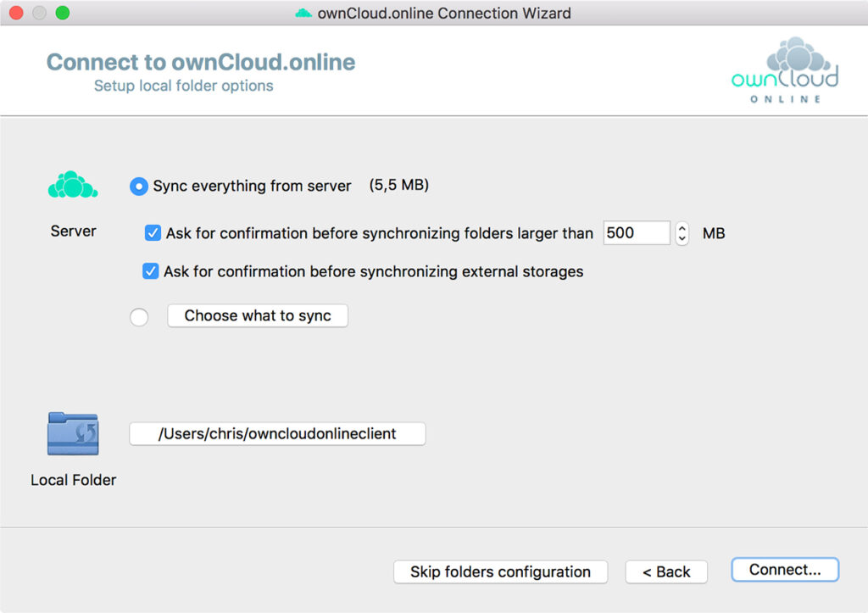Minimize the wizard window with yellow button
Viewport: 868px width, 613px height.
[39, 14]
